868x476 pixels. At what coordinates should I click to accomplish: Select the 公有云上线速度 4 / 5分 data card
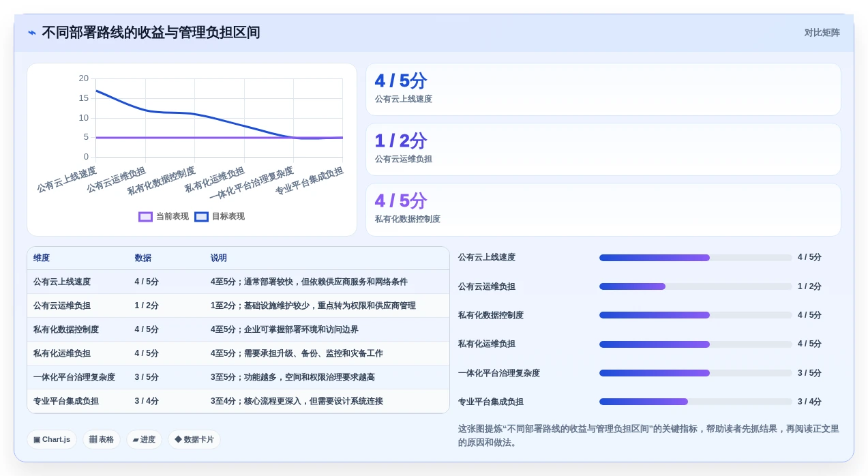(x=603, y=89)
